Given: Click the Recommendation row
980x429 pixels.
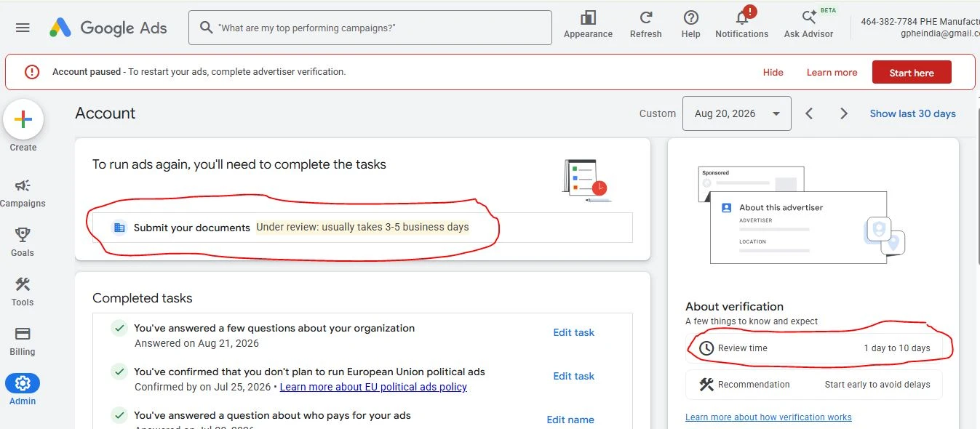Looking at the screenshot, I should pyautogui.click(x=814, y=385).
